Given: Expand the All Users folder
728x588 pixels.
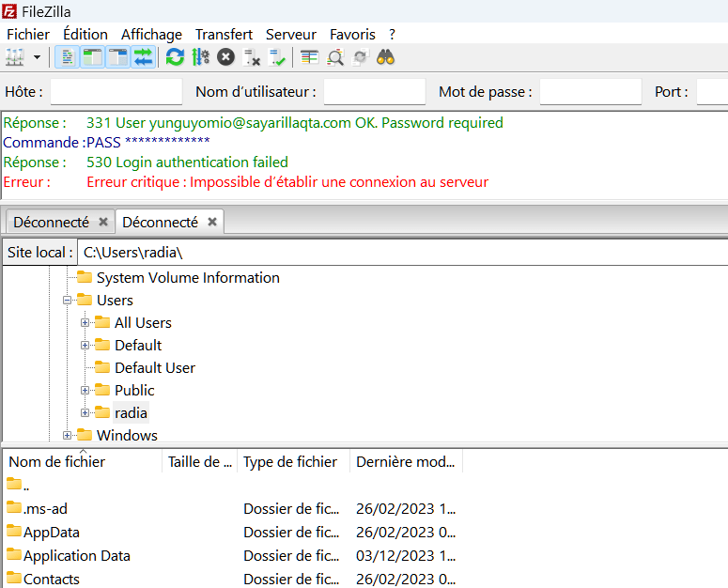Looking at the screenshot, I should [x=85, y=322].
